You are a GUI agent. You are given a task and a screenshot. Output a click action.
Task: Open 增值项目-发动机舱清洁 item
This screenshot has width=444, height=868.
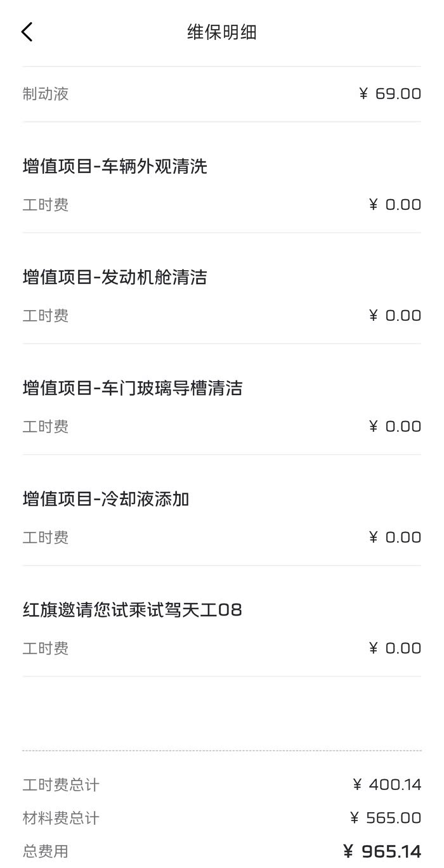click(115, 277)
